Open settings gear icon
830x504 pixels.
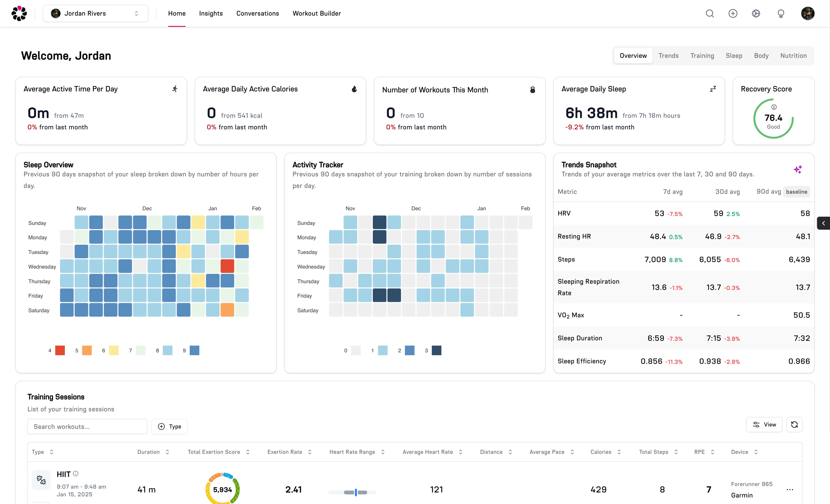coord(756,13)
